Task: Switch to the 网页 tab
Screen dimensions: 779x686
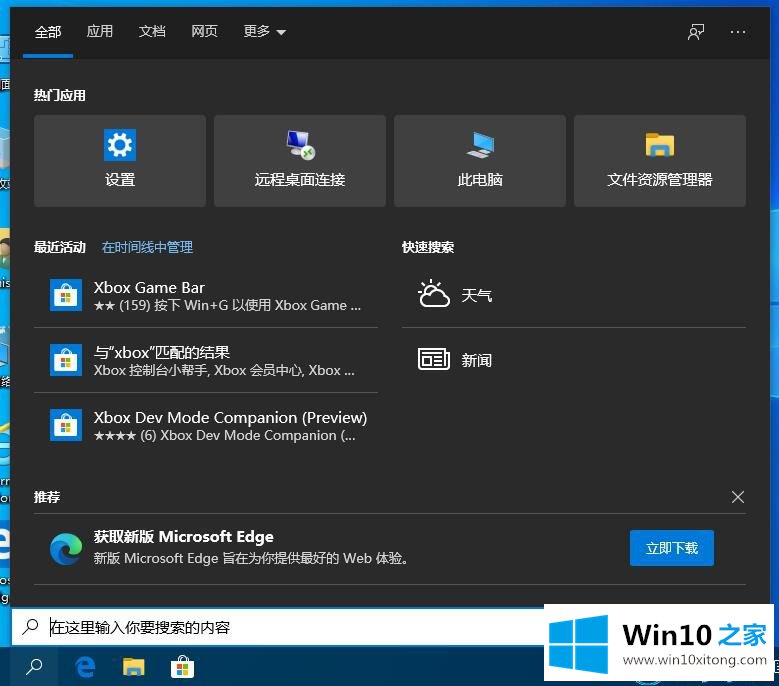Action: tap(204, 32)
